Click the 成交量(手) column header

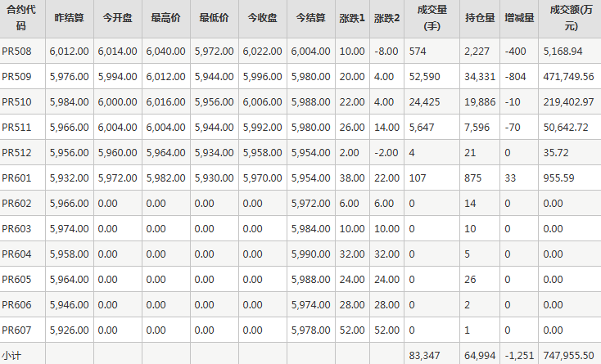click(432, 18)
